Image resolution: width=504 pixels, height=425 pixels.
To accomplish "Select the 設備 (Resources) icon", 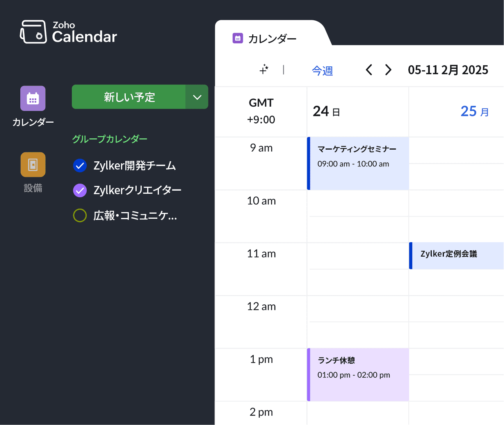I will tap(33, 164).
